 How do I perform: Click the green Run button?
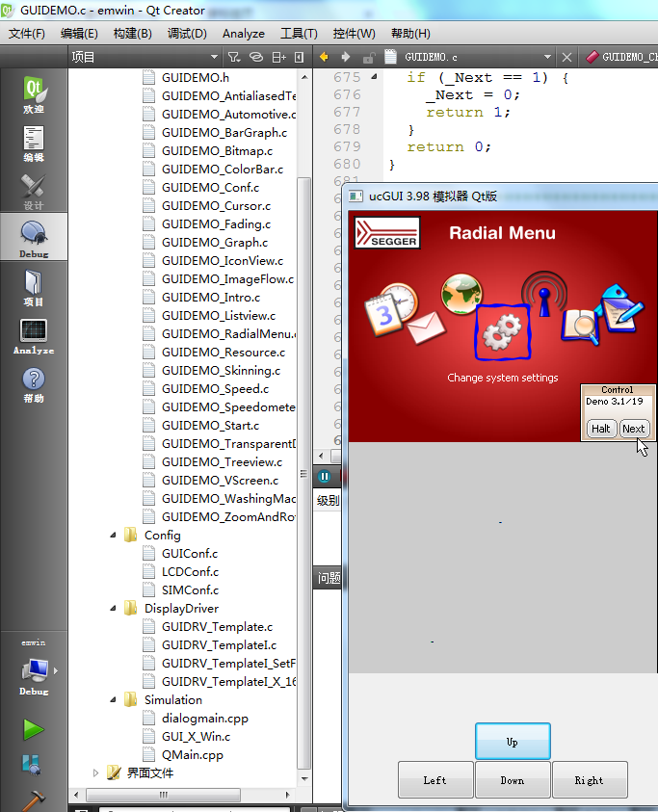34,729
